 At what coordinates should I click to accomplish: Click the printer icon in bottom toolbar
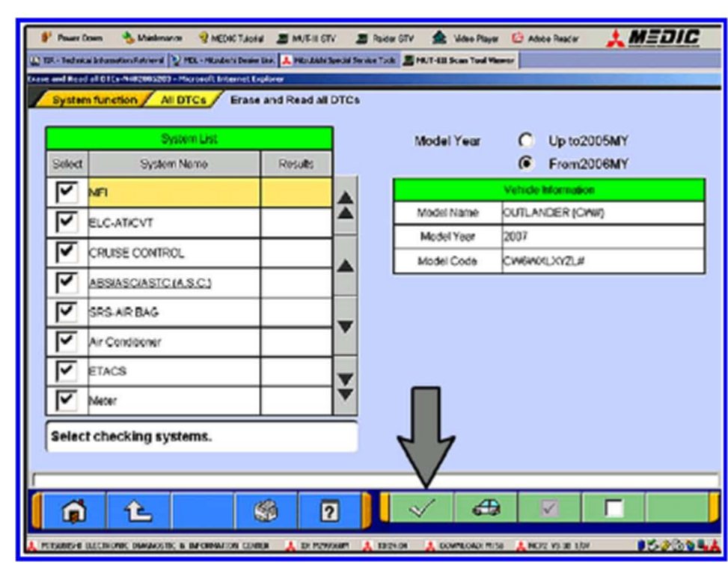(x=266, y=512)
